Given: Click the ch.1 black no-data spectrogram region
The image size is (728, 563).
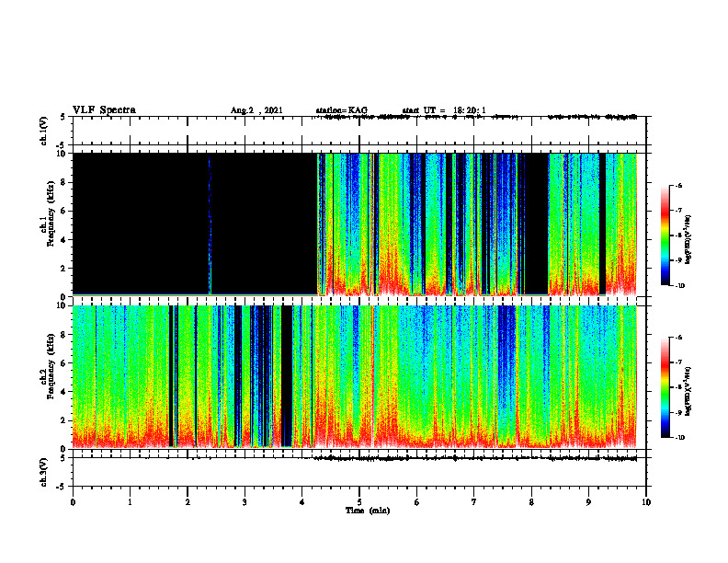Looking at the screenshot, I should pyautogui.click(x=195, y=224).
